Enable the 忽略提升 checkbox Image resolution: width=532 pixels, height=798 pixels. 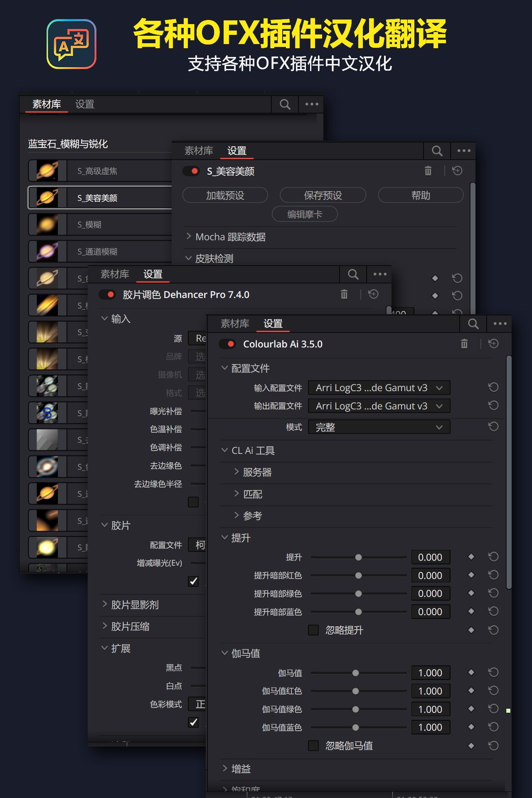[x=313, y=630]
